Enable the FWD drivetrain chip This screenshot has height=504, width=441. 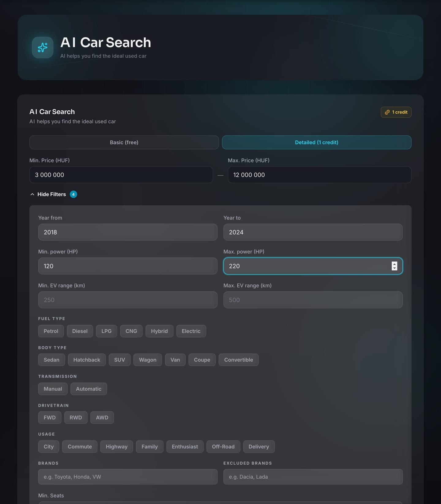pyautogui.click(x=50, y=418)
